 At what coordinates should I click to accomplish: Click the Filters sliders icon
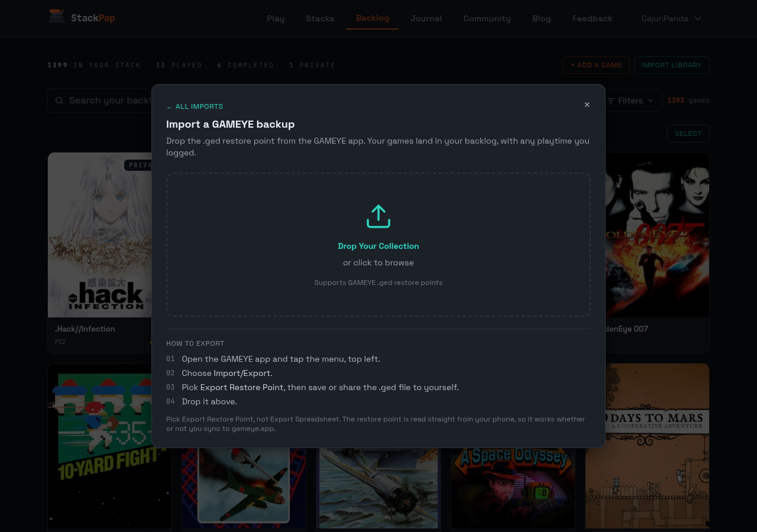[611, 100]
